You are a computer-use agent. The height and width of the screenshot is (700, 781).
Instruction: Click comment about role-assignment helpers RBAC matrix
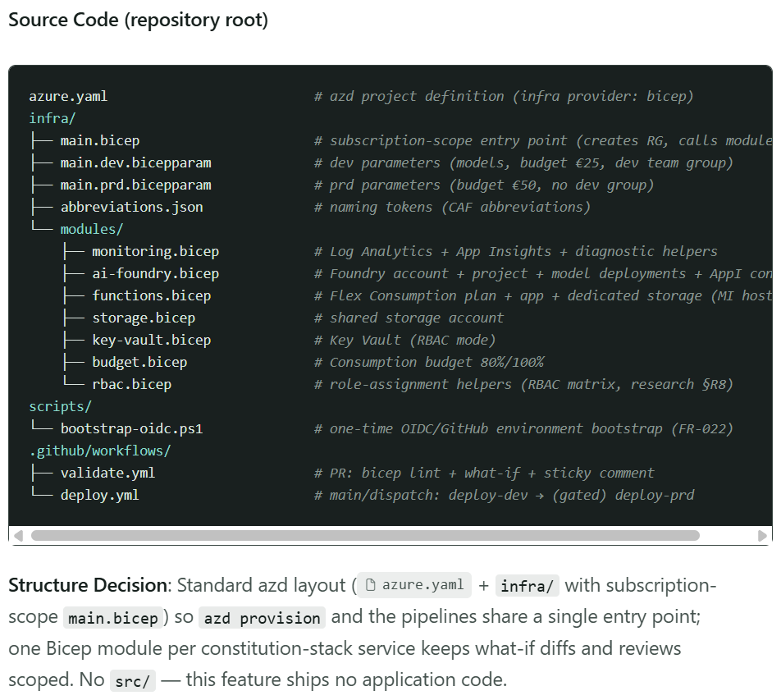[523, 384]
